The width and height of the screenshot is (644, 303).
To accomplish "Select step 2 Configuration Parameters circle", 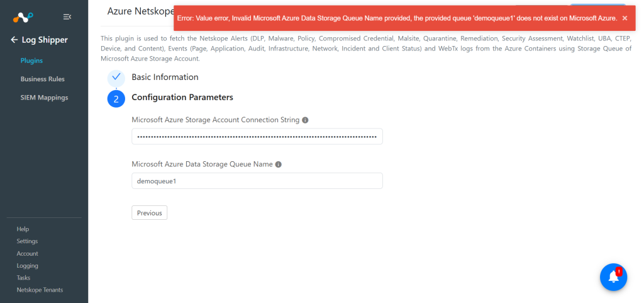I will click(116, 99).
